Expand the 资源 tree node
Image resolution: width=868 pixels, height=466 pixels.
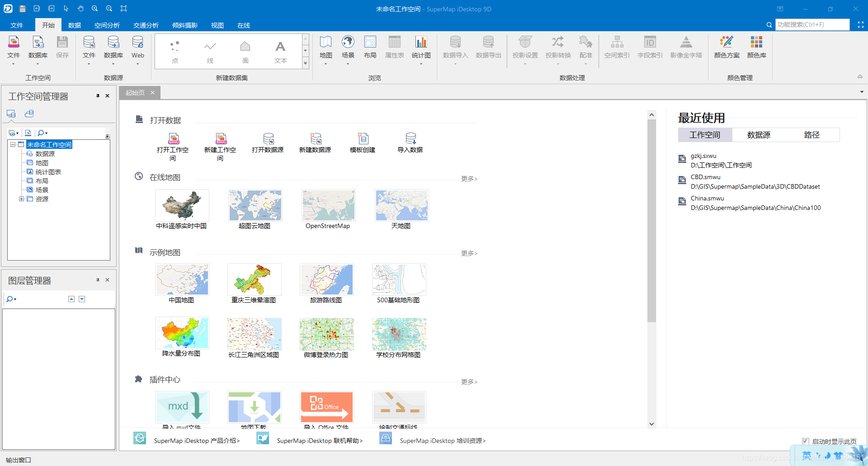pos(21,199)
